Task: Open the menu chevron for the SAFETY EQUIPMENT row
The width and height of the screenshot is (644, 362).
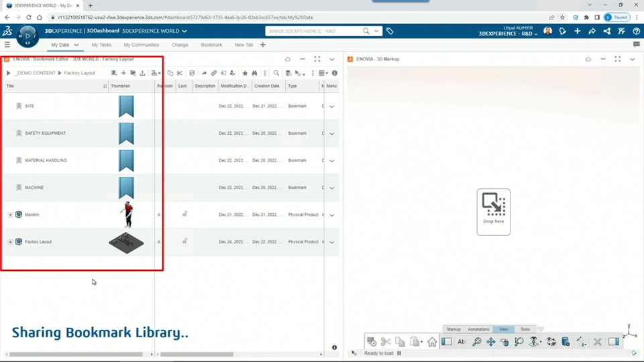Action: [x=332, y=133]
